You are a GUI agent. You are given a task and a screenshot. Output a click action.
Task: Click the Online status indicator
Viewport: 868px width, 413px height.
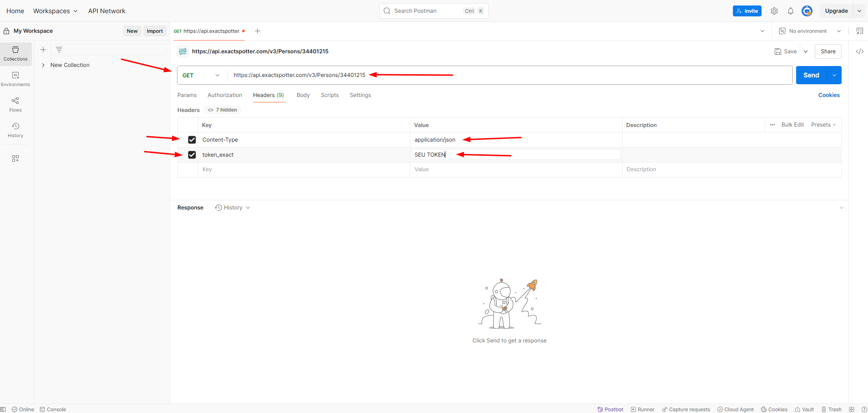(23, 409)
